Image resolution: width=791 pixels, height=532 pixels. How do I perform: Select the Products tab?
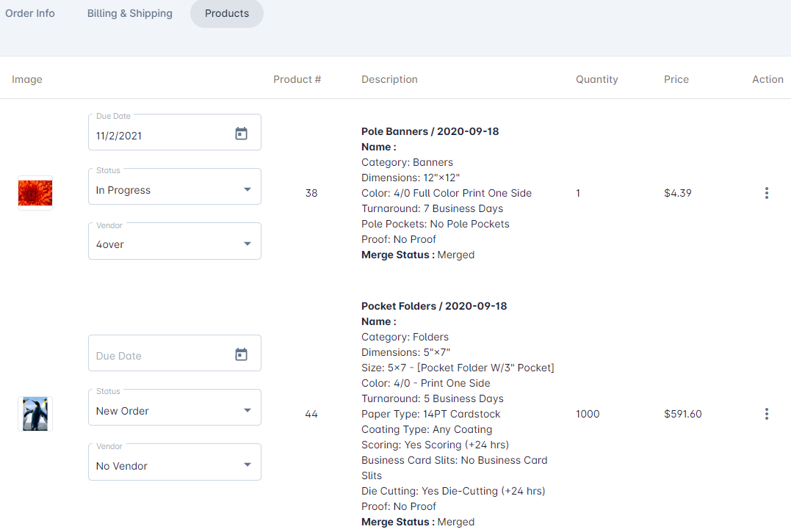pyautogui.click(x=227, y=14)
